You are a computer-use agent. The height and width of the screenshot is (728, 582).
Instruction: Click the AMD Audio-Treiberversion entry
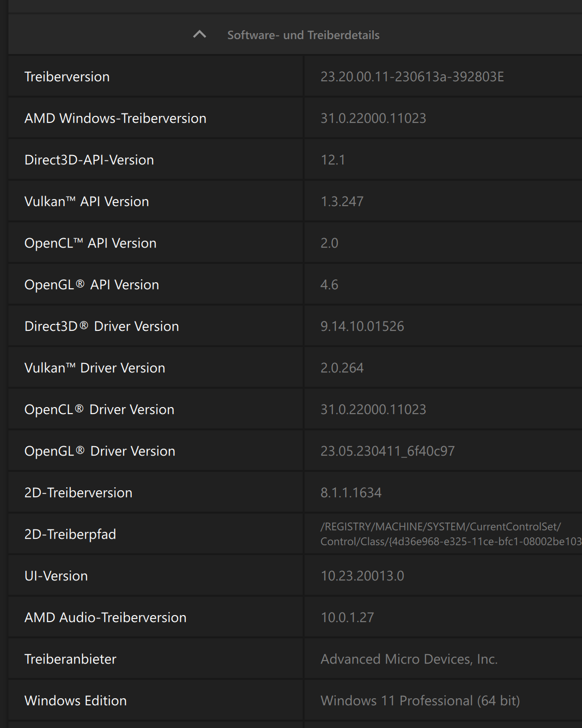pyautogui.click(x=105, y=617)
